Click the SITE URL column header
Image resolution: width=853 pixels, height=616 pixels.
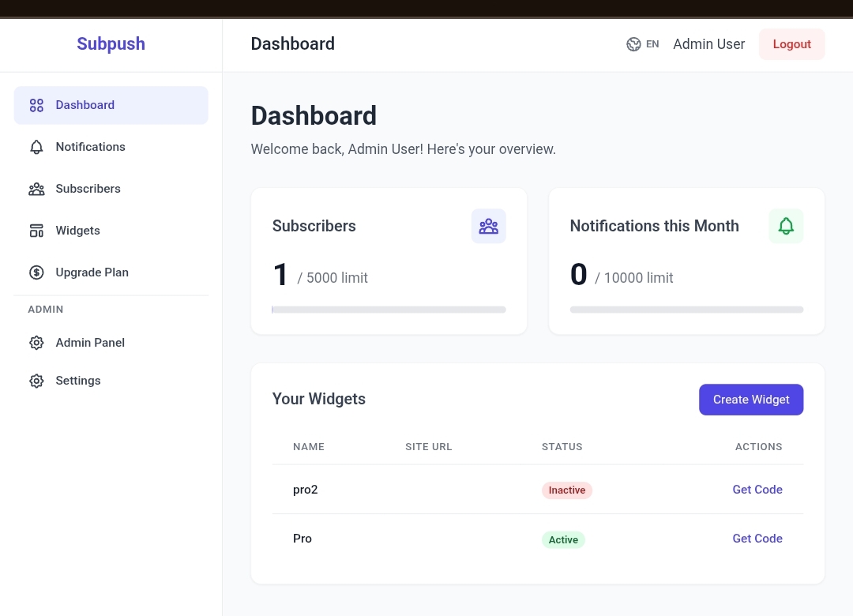tap(429, 447)
